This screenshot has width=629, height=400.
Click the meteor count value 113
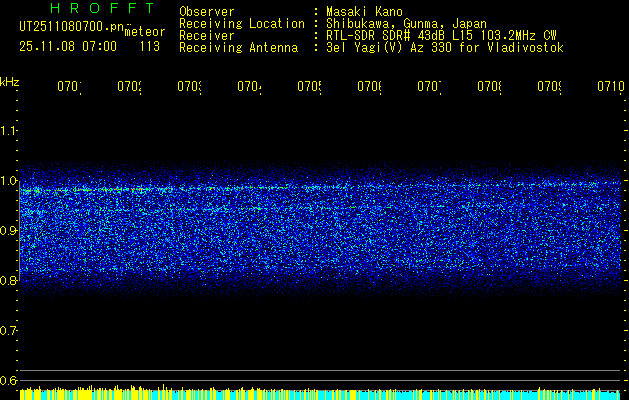coord(150,47)
